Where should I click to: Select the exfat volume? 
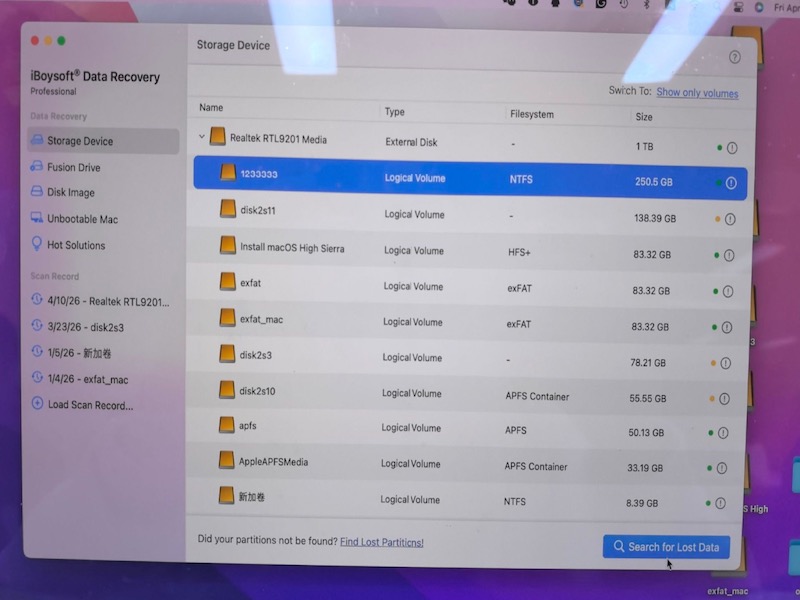pyautogui.click(x=468, y=286)
